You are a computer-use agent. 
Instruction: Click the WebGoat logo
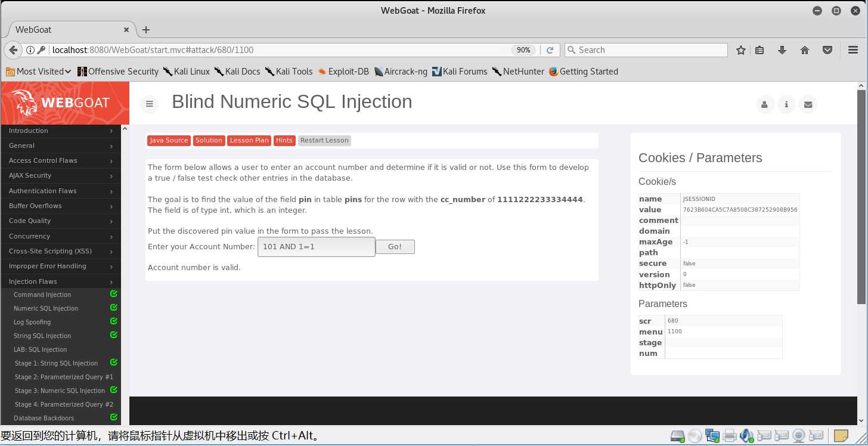pos(64,103)
